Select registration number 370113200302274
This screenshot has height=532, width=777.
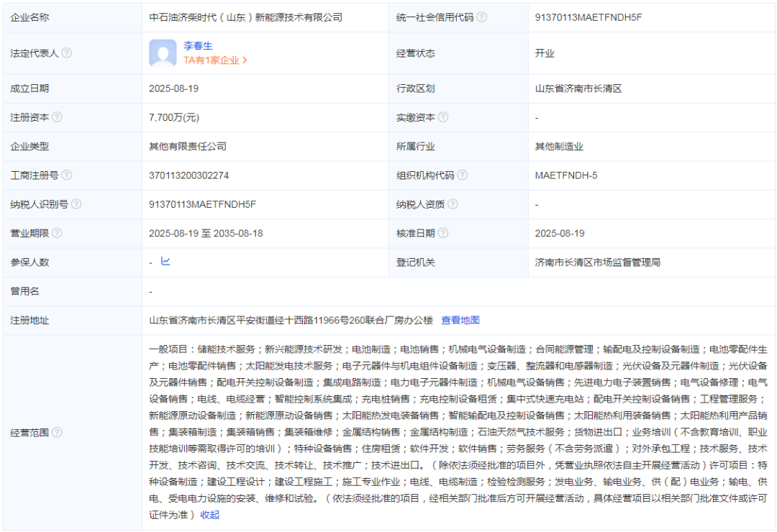188,175
